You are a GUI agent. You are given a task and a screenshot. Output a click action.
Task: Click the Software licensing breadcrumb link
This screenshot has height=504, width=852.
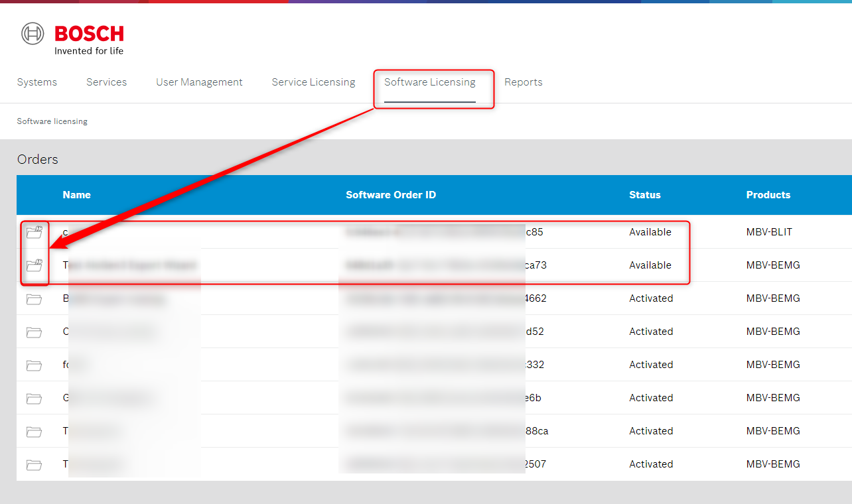tap(52, 121)
